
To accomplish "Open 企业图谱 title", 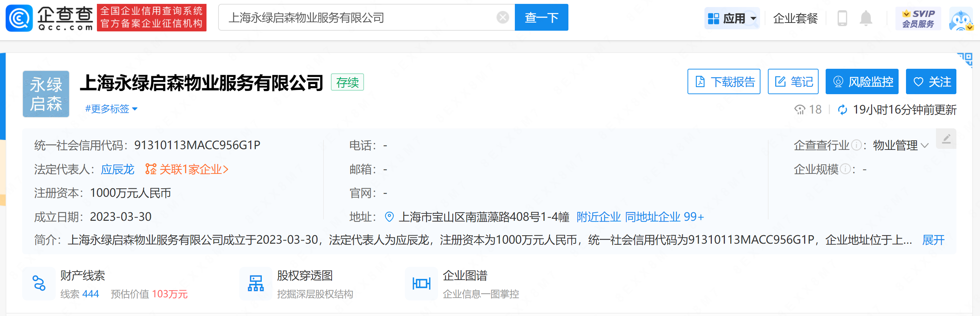I will (465, 276).
